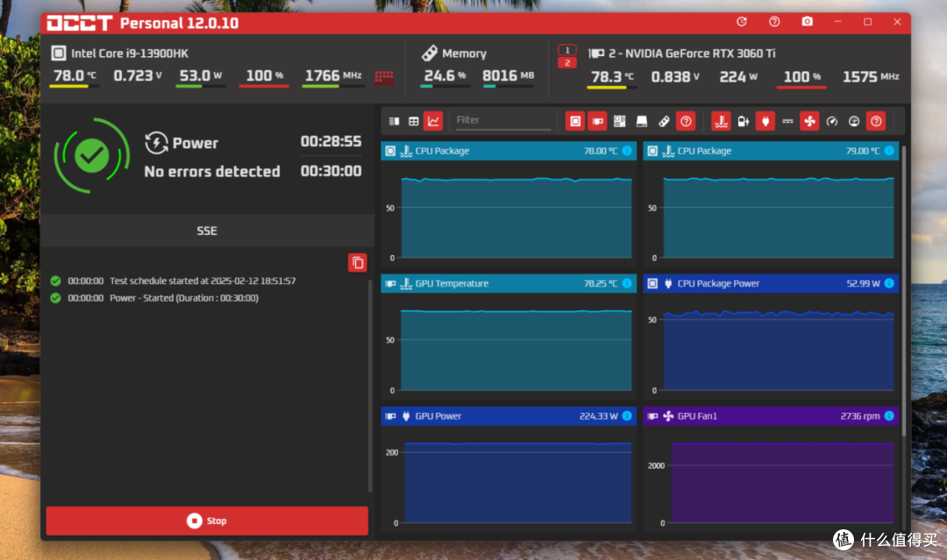Open info for the 79.00 °C CPU Package graph
This screenshot has width=947, height=560.
click(x=889, y=151)
